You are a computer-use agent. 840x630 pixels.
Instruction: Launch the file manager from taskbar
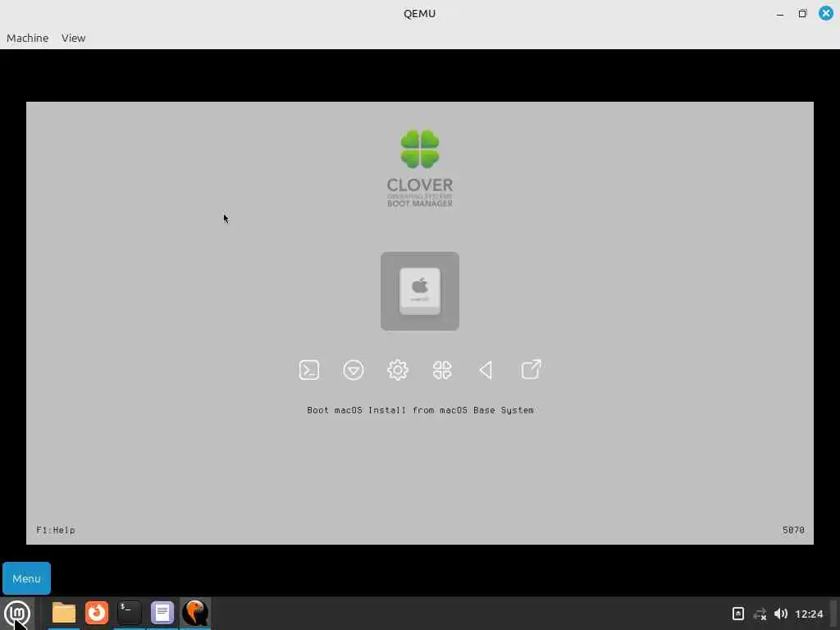click(x=64, y=613)
